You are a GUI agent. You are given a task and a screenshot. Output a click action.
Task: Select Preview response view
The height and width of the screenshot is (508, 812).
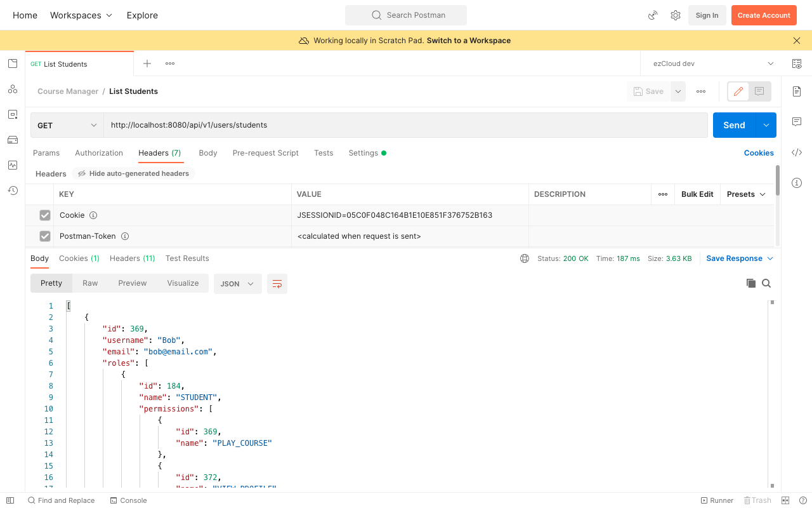(x=133, y=283)
